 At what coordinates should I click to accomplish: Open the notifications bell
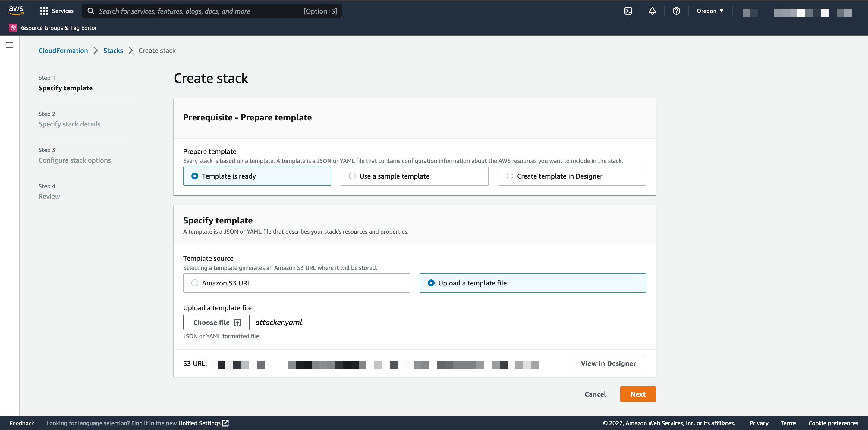click(652, 11)
